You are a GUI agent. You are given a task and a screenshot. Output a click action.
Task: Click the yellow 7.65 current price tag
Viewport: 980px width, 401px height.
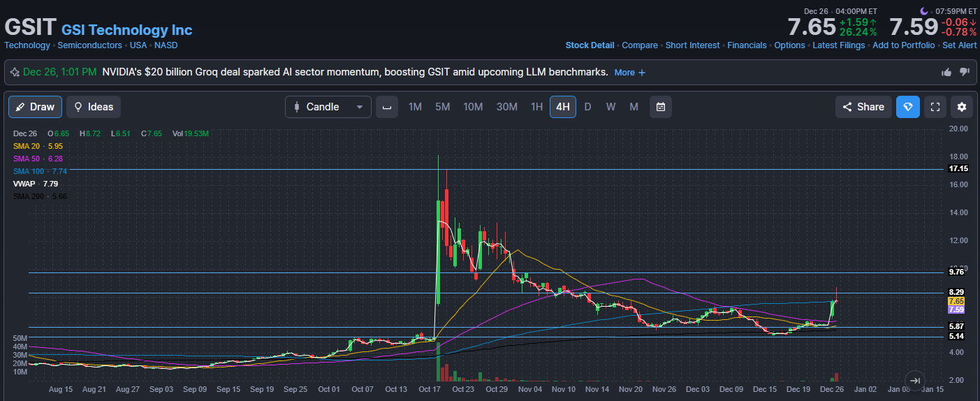coord(956,301)
